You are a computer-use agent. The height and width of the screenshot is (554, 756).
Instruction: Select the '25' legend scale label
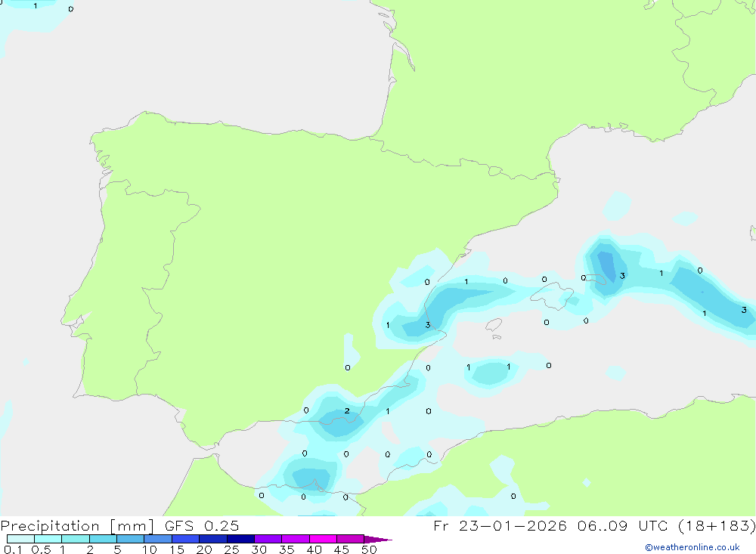pos(231,549)
